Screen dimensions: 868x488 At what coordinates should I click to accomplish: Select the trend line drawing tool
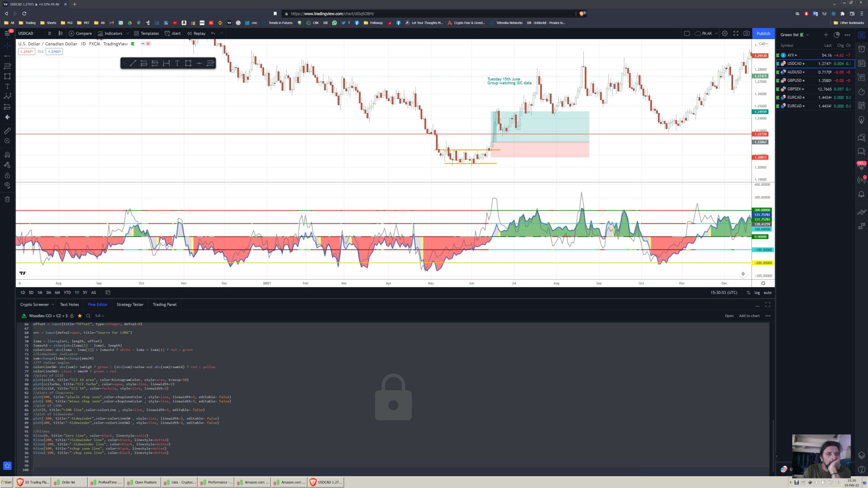click(x=133, y=63)
